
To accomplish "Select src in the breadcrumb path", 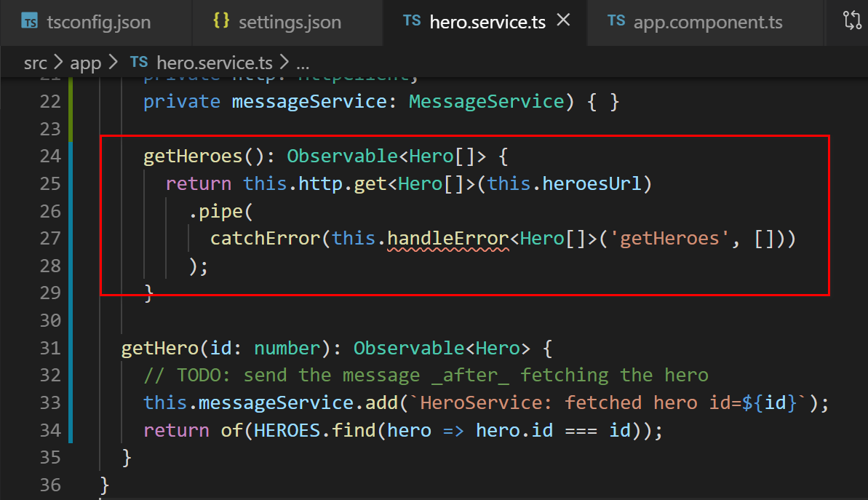I will point(35,63).
